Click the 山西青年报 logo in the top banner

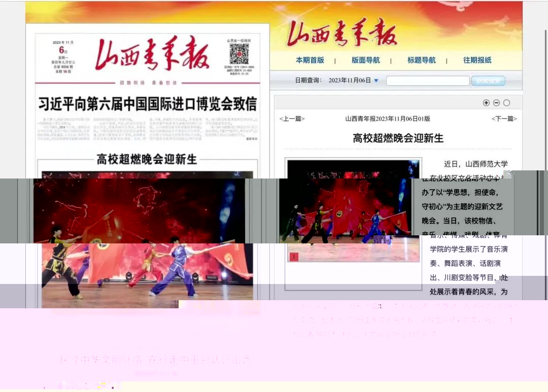pyautogui.click(x=342, y=33)
